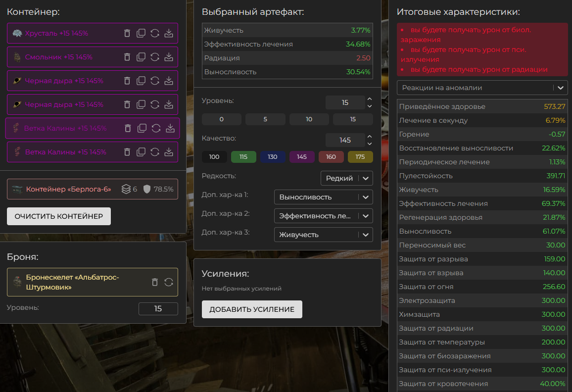Duplicate the Хрусталь artifact using copy icon
The image size is (572, 392).
click(141, 33)
